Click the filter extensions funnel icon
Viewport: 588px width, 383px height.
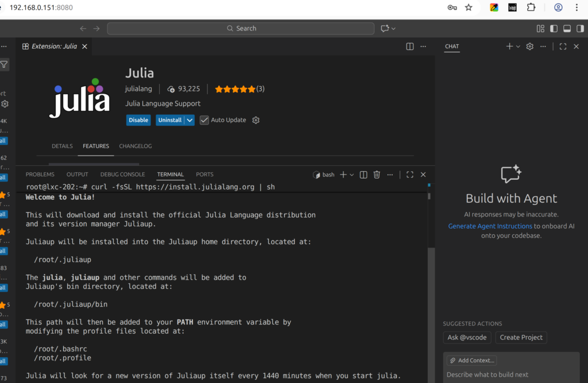[x=4, y=65]
